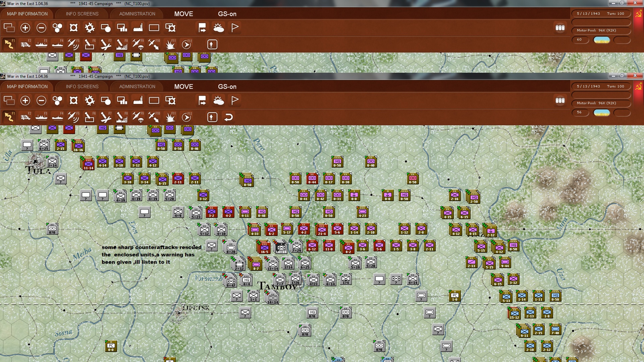This screenshot has width=644, height=362.
Task: Select PC 0-0 counter near Sosna river
Action: [x=111, y=346]
